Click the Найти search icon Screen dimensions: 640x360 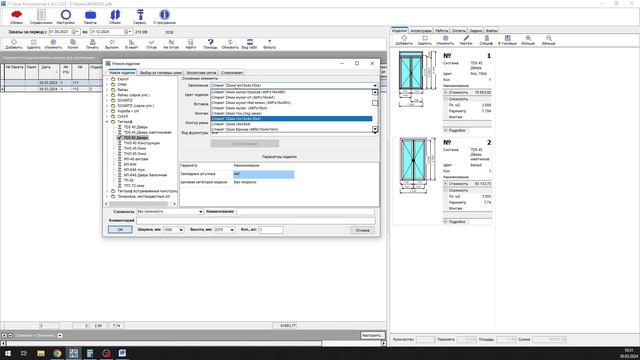tap(191, 44)
